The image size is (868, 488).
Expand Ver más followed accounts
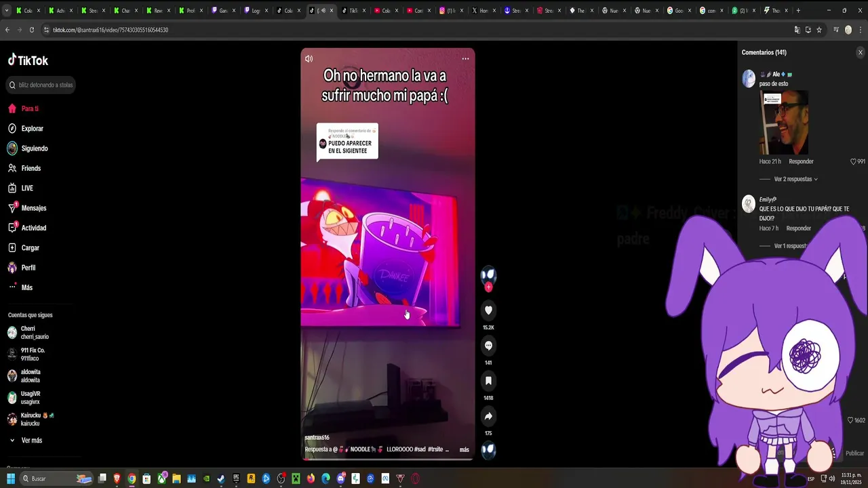[26, 441]
